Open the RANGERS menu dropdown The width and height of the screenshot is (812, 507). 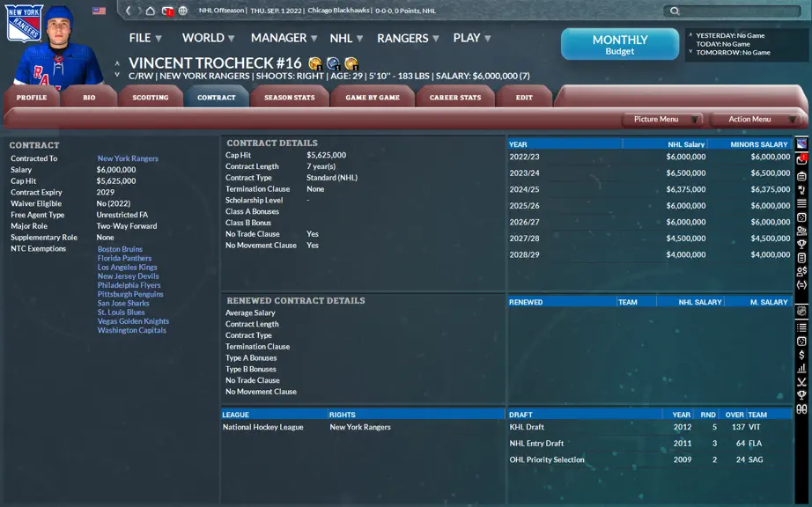click(408, 38)
